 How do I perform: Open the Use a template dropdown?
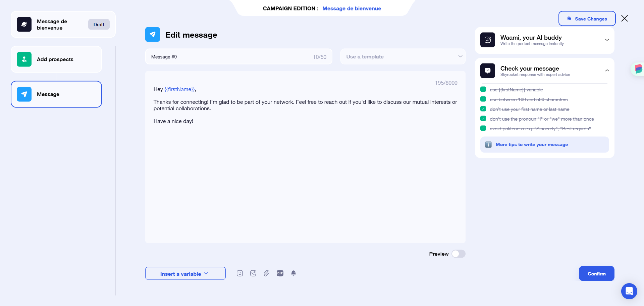click(x=402, y=56)
